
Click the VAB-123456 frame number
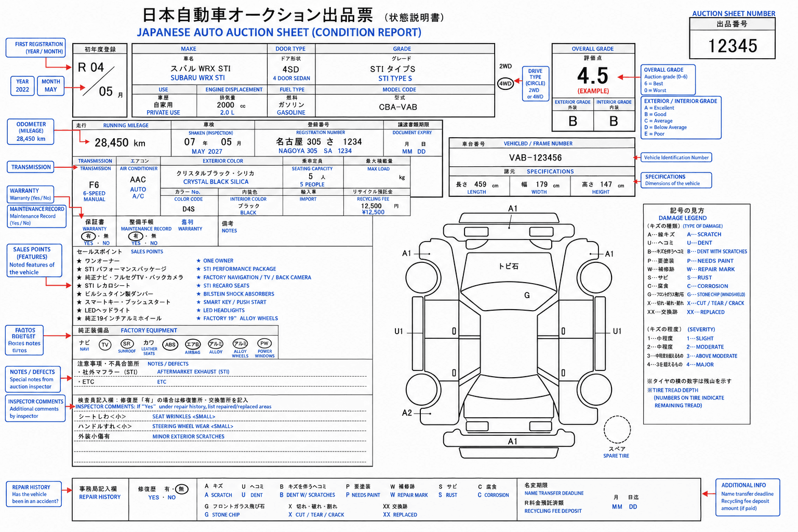pyautogui.click(x=535, y=157)
